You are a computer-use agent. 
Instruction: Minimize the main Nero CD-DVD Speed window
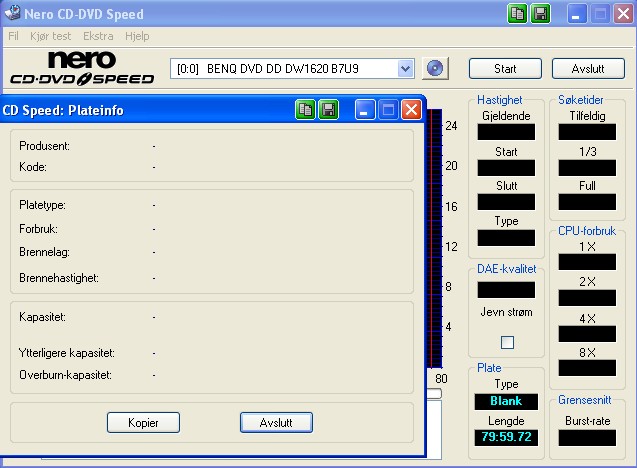click(577, 14)
